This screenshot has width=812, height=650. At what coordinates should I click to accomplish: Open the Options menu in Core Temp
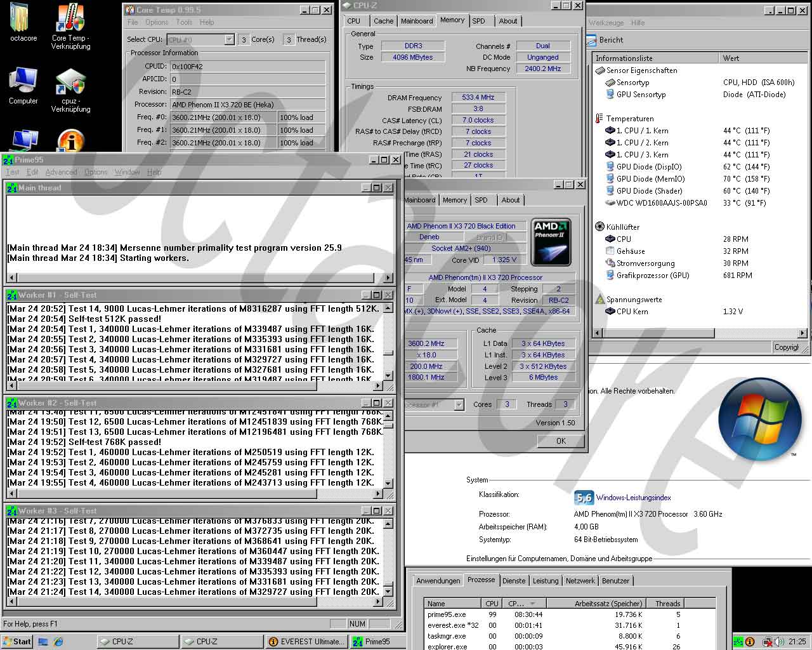tap(157, 22)
